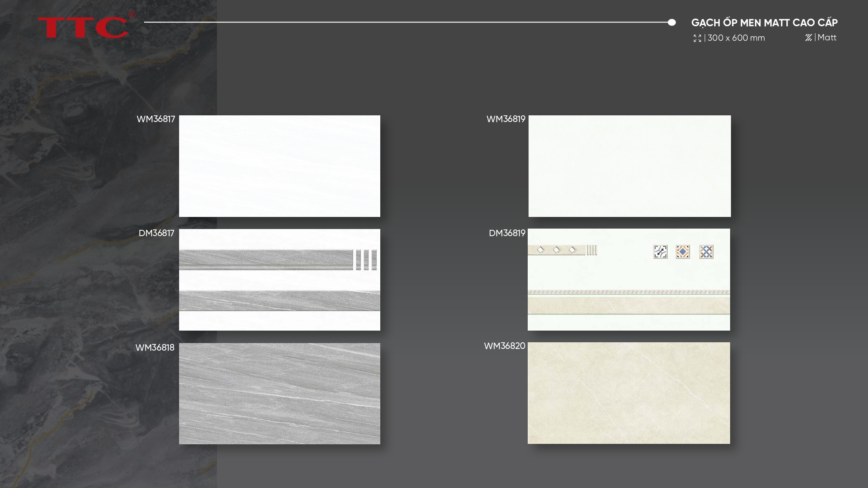Click the orange-and-blue diamond decor square on DM36819
Viewport: 868px width, 488px height.
click(x=683, y=252)
